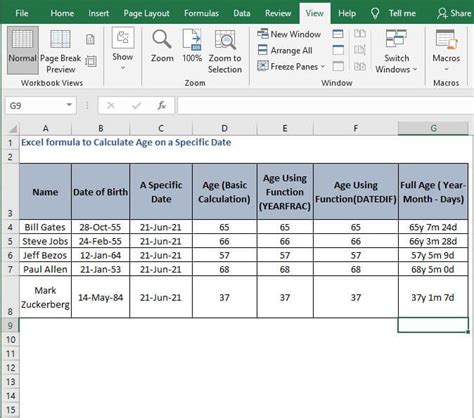Switch to the Data tab
This screenshot has width=474, height=418.
242,13
